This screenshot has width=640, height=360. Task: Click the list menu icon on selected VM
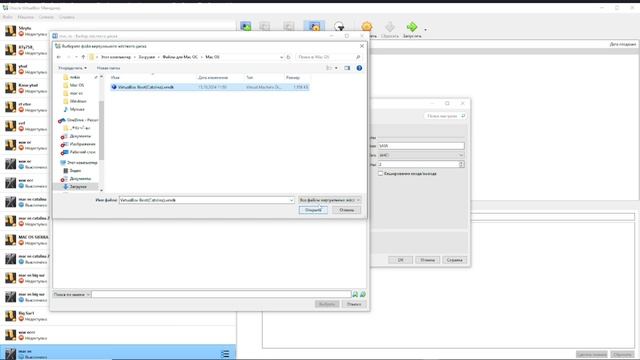coord(225,354)
